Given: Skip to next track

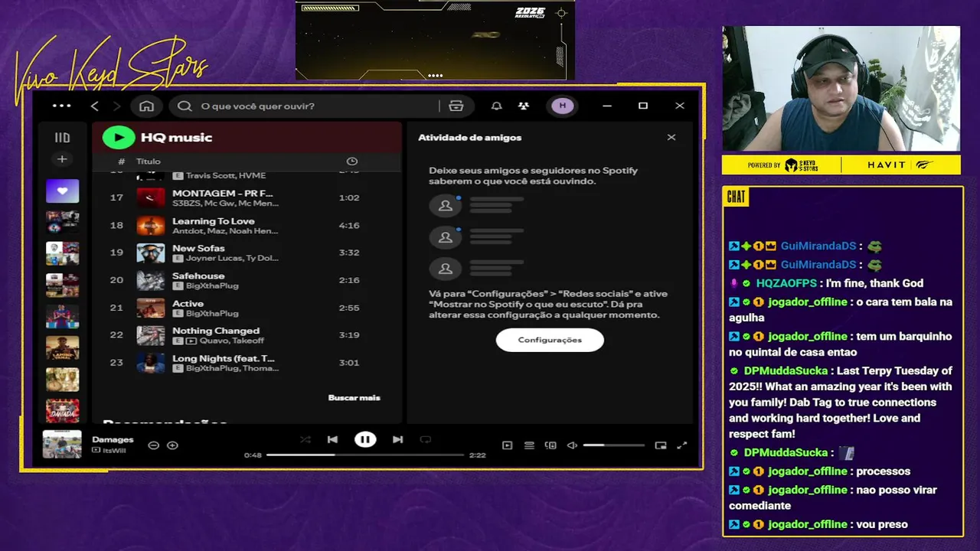Looking at the screenshot, I should pos(397,439).
